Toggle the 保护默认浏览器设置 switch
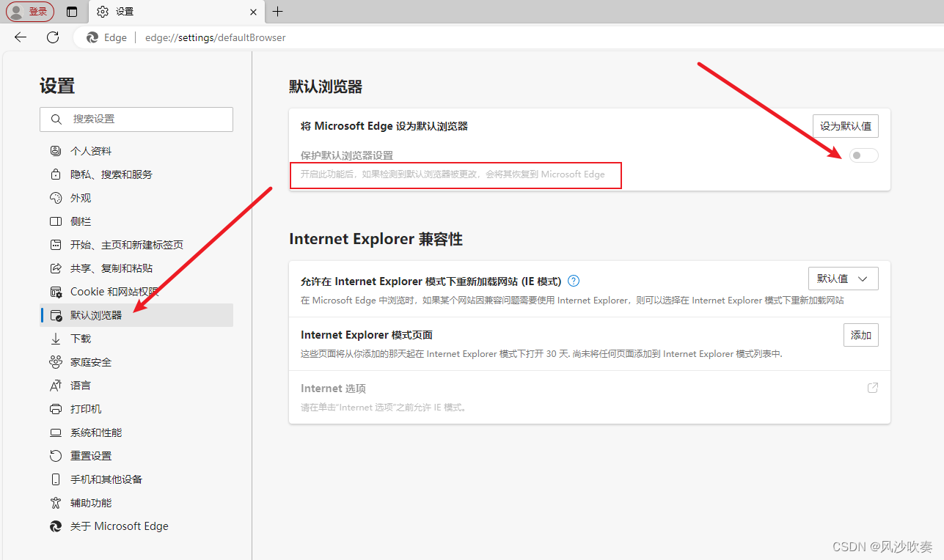 coord(863,155)
